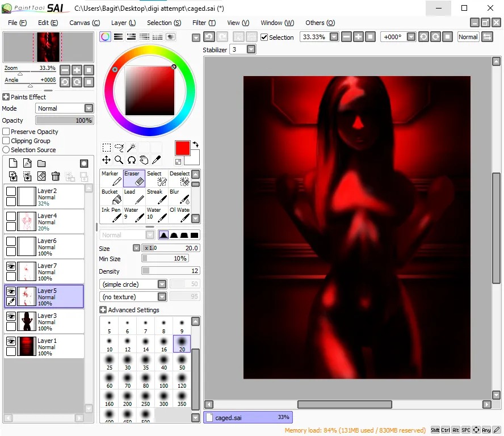The image size is (504, 436).
Task: Show the RGB slider panel
Action: click(118, 37)
